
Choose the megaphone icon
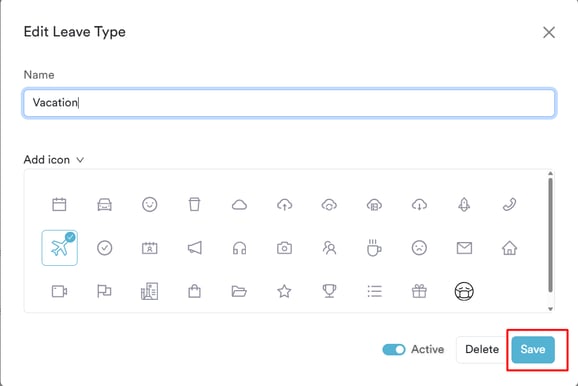tap(195, 248)
